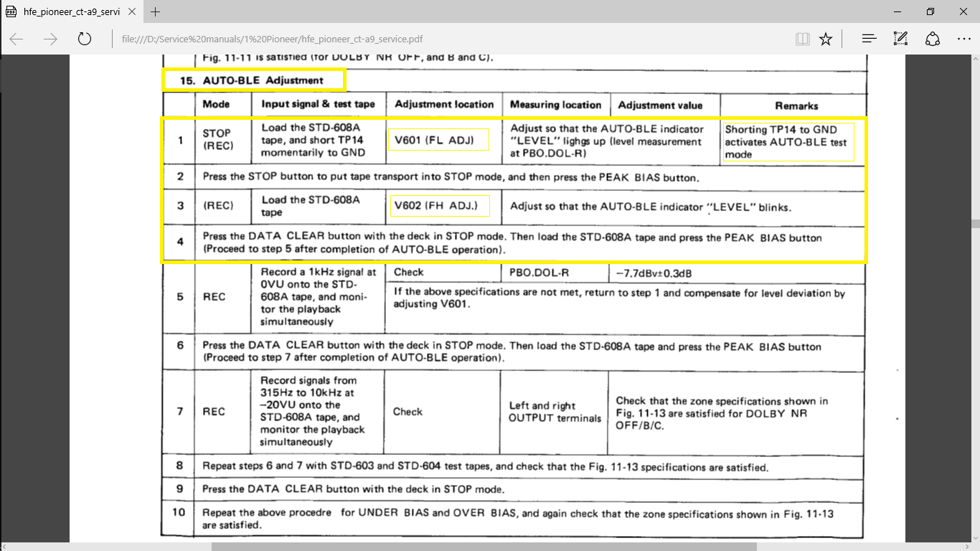Refresh the PDF page
The height and width of the screenshot is (551, 980).
(x=84, y=39)
